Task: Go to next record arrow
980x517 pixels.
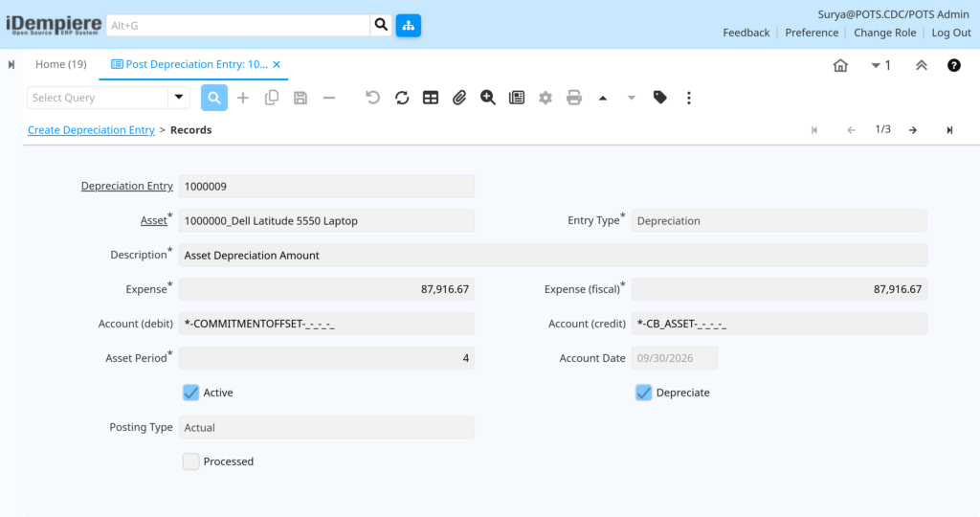Action: pyautogui.click(x=913, y=130)
